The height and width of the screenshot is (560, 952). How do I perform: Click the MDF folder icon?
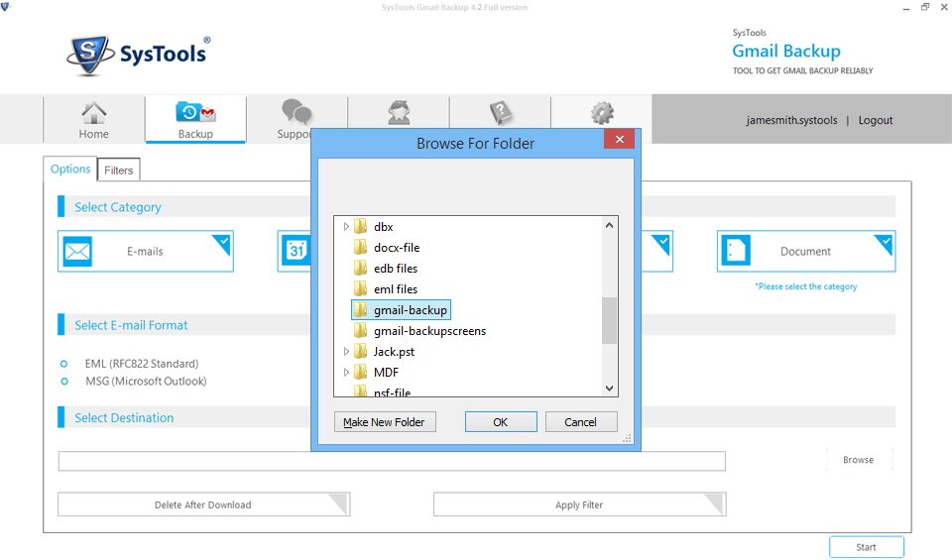click(361, 373)
